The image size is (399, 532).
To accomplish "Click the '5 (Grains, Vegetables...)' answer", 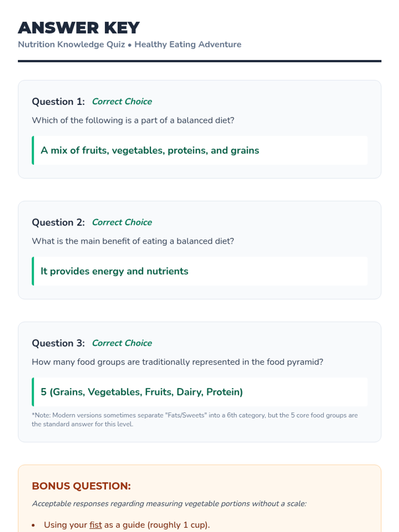I will pos(142,392).
